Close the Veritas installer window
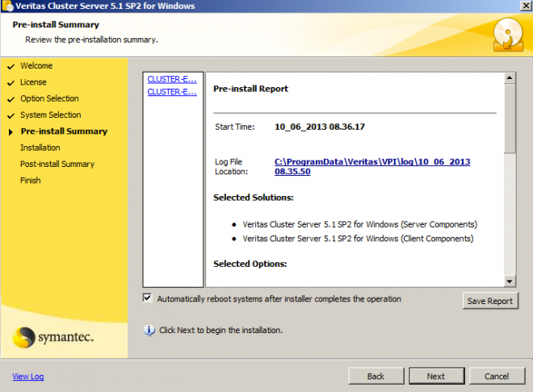The image size is (533, 392). [x=526, y=6]
